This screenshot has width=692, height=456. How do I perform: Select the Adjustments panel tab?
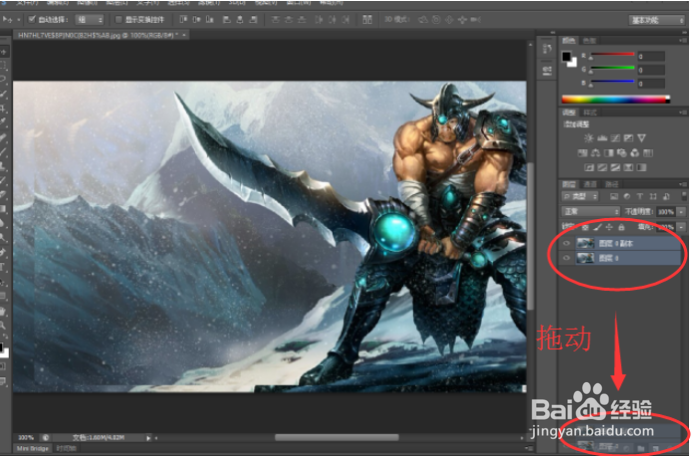click(x=569, y=113)
